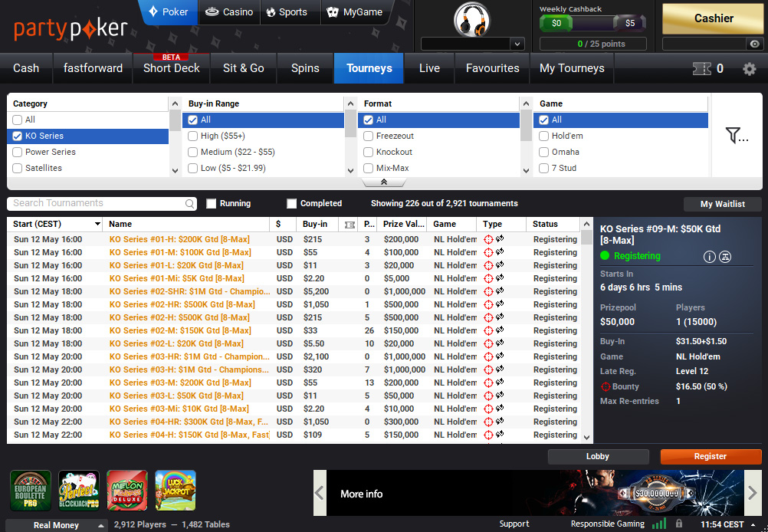Click the tournament info icon

[709, 257]
